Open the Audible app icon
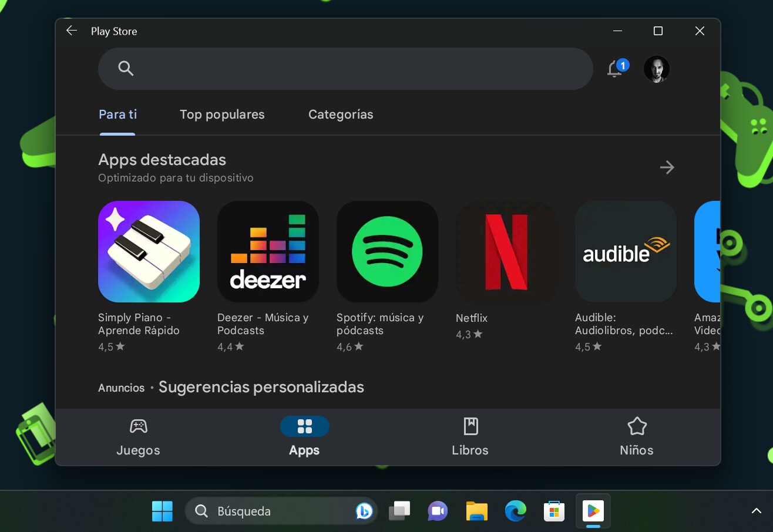Image resolution: width=773 pixels, height=532 pixels. (x=626, y=251)
